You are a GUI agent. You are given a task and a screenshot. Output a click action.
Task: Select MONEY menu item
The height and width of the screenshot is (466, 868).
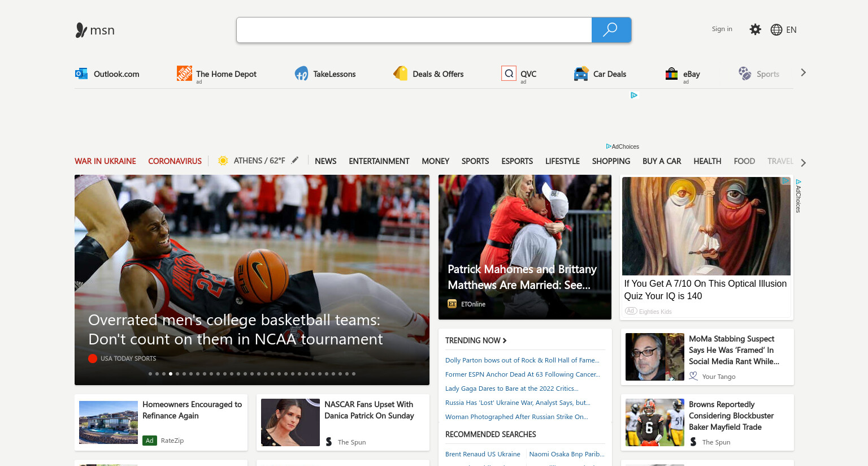pos(436,161)
